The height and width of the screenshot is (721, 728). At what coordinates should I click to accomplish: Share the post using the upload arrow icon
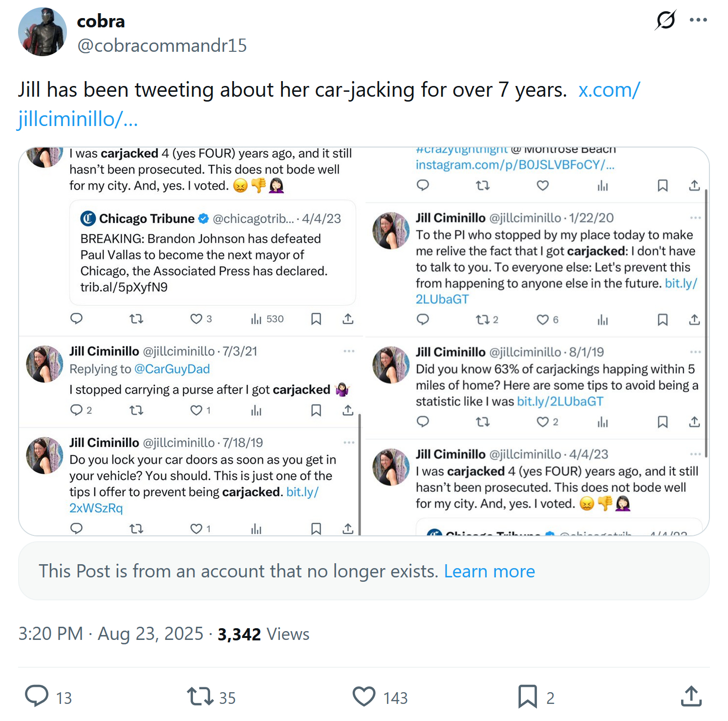691,697
